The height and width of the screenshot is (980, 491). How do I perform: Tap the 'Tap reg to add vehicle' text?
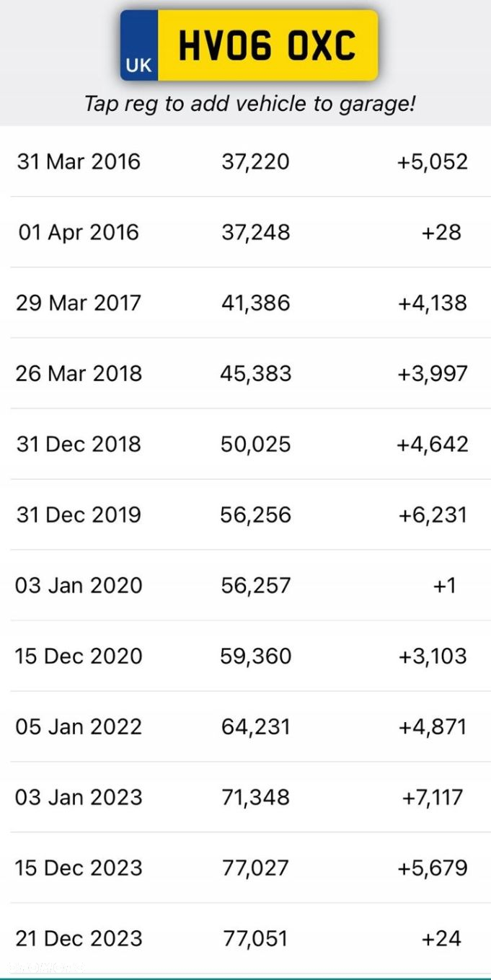(249, 103)
